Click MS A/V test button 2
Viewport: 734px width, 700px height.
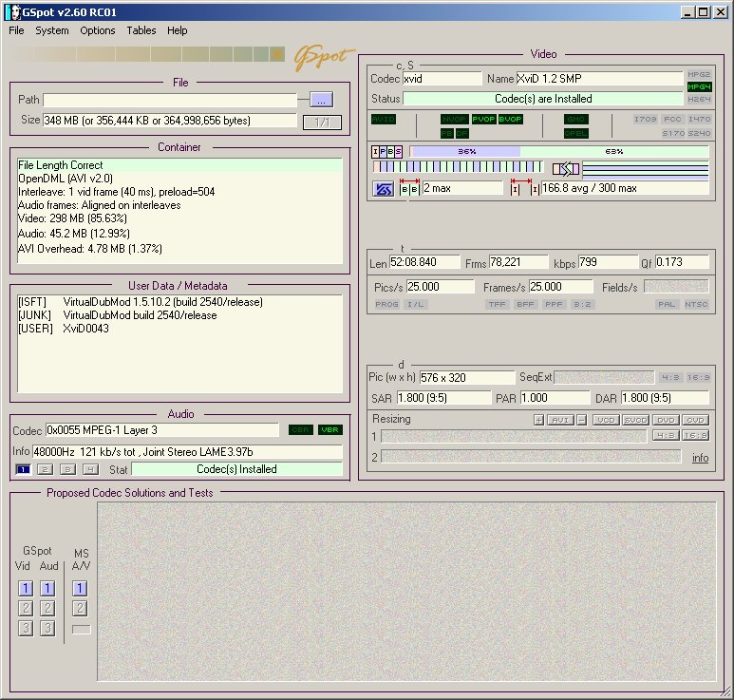pos(80,608)
